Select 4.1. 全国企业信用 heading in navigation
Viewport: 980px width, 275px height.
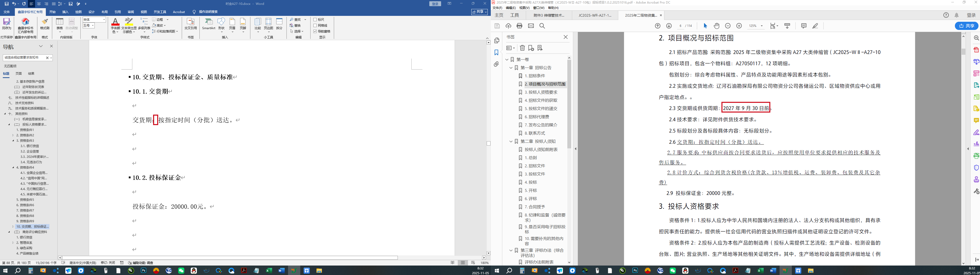pyautogui.click(x=34, y=173)
